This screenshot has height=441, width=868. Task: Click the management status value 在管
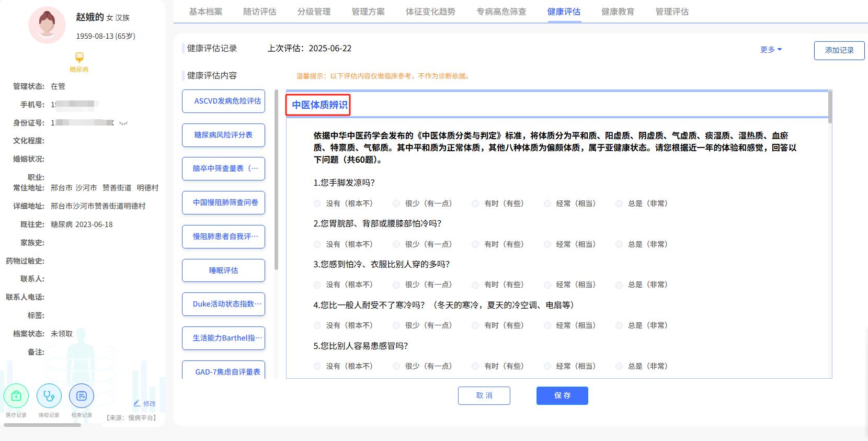coord(58,86)
